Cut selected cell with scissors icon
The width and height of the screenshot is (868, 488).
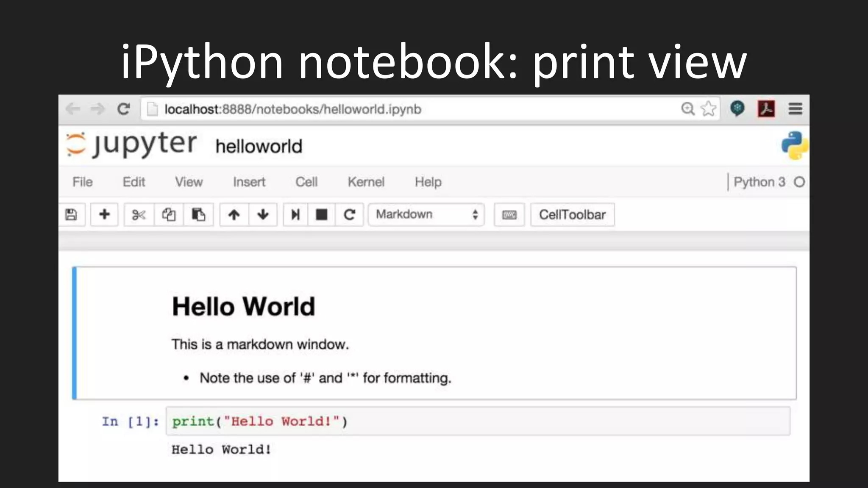(x=139, y=215)
